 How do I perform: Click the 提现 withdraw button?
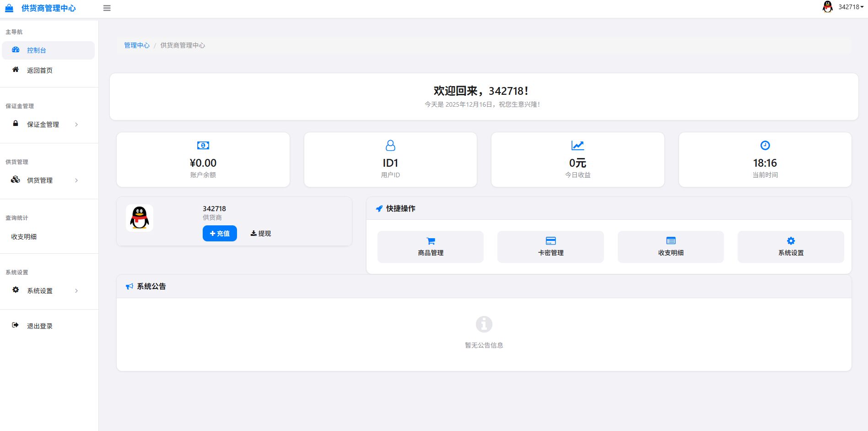pyautogui.click(x=261, y=234)
